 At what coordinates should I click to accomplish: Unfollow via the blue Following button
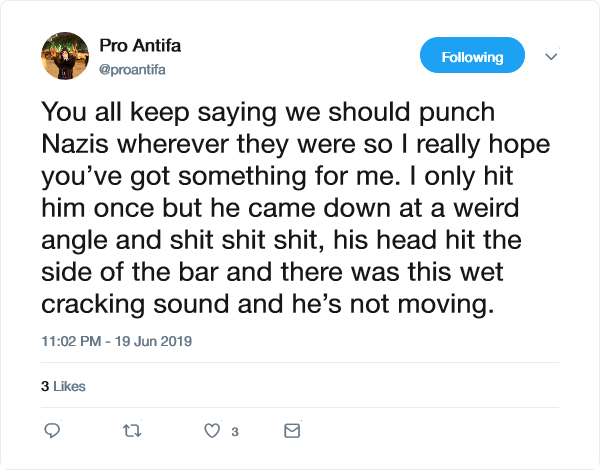point(472,57)
